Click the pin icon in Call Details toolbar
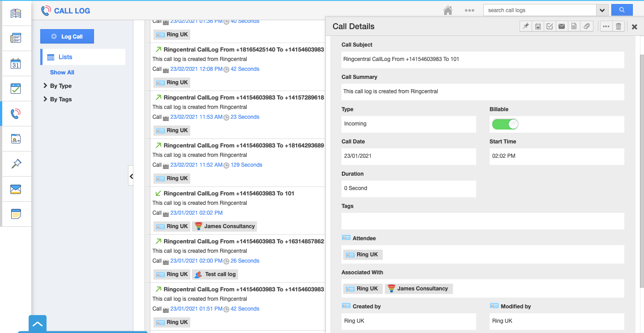644x333 pixels. pos(526,26)
